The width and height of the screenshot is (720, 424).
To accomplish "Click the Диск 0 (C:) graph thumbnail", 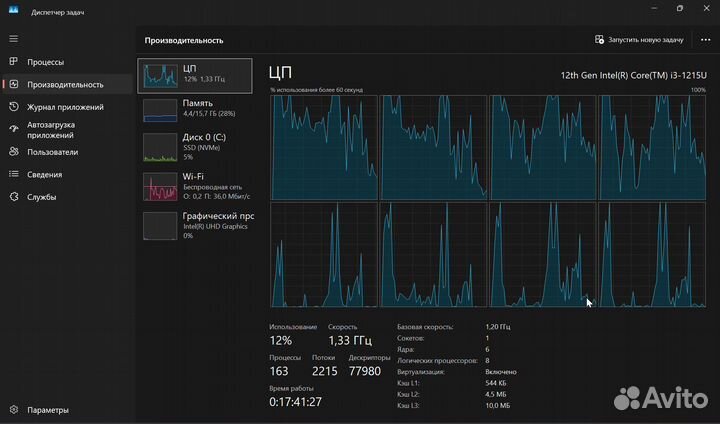I will (160, 147).
